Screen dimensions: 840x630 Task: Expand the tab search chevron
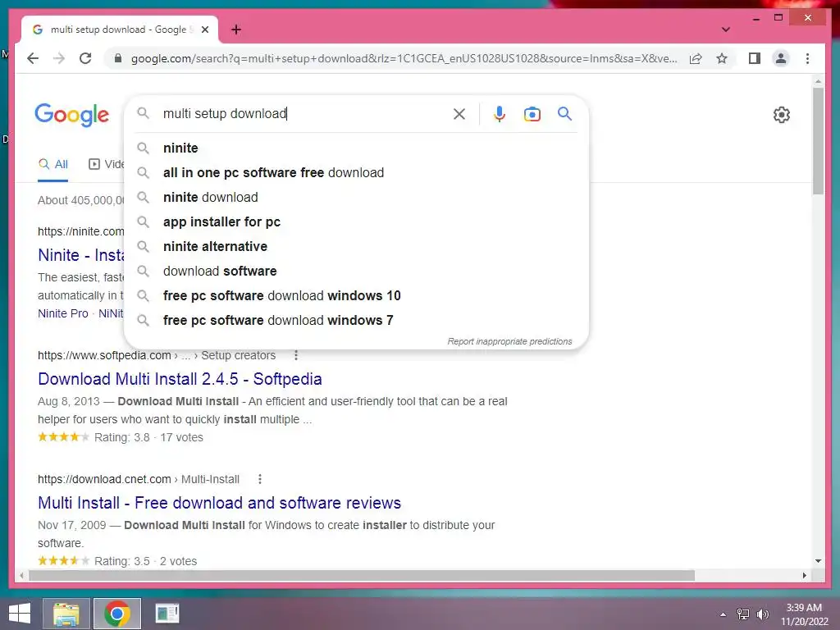pyautogui.click(x=725, y=30)
